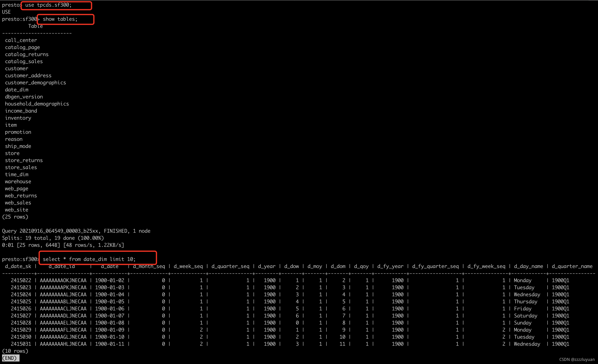Select the date value 1900-01-02 in results
The height and width of the screenshot is (364, 598).
click(x=110, y=280)
